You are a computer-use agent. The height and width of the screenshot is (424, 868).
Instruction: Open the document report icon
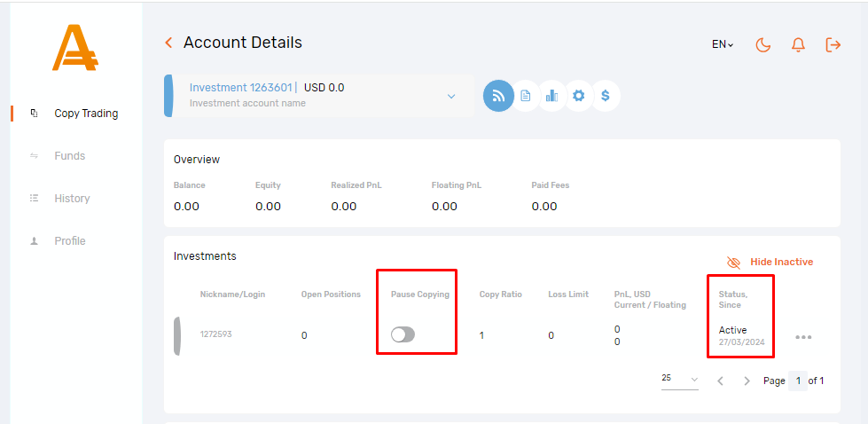526,96
